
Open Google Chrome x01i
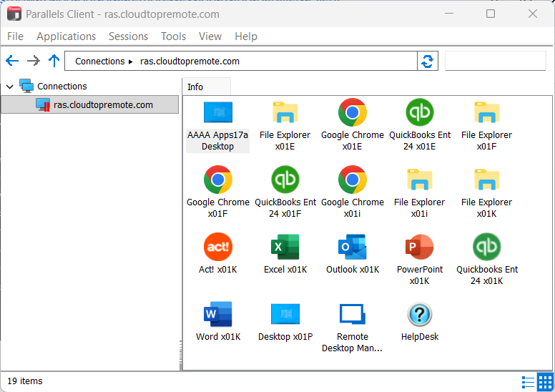pos(352,180)
